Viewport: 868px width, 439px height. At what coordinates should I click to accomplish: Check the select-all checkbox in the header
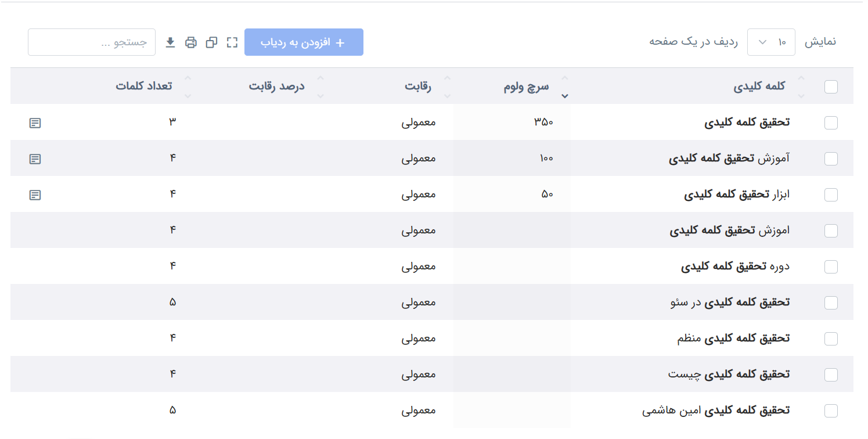click(831, 86)
